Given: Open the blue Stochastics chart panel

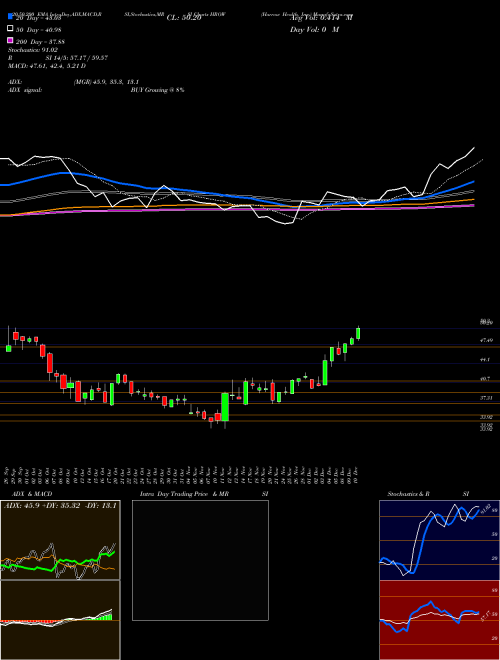Looking at the screenshot, I should (439, 540).
